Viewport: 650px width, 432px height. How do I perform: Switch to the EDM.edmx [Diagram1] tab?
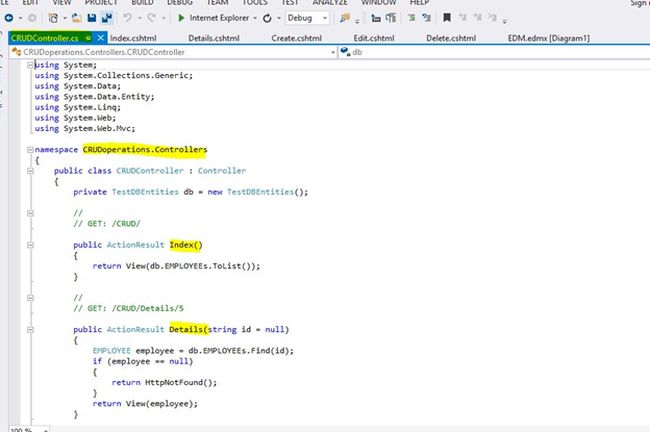(x=548, y=38)
